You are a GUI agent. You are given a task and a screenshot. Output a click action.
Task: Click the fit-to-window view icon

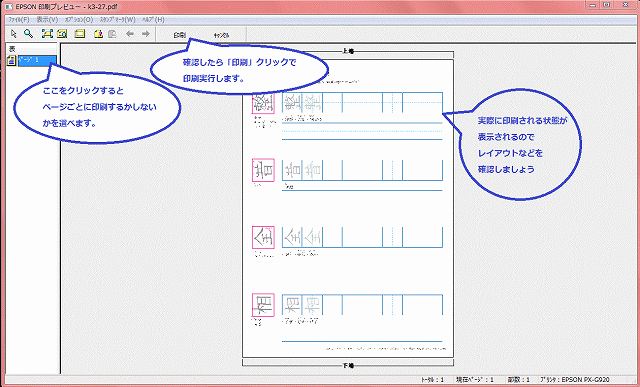click(x=47, y=34)
